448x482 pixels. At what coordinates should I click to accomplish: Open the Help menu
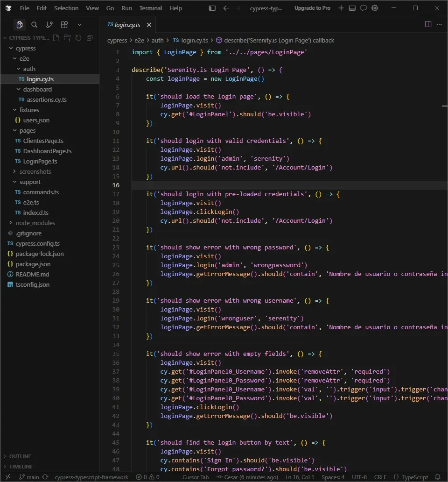pyautogui.click(x=175, y=8)
